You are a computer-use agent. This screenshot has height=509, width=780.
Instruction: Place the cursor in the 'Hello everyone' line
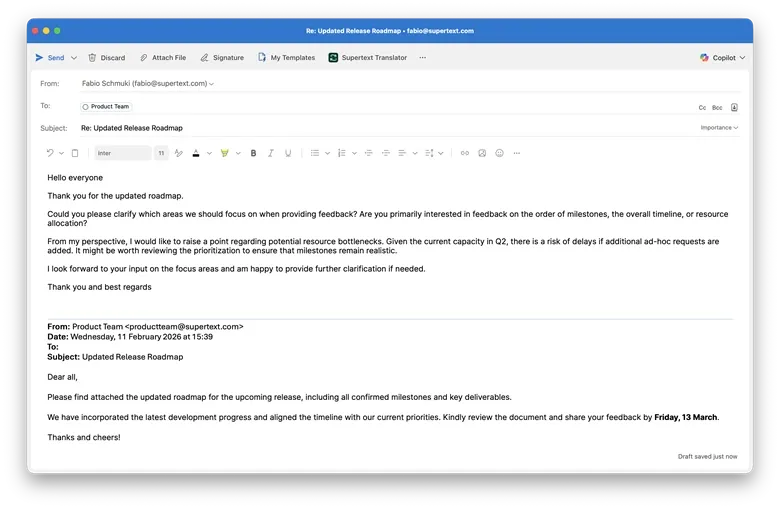75,178
